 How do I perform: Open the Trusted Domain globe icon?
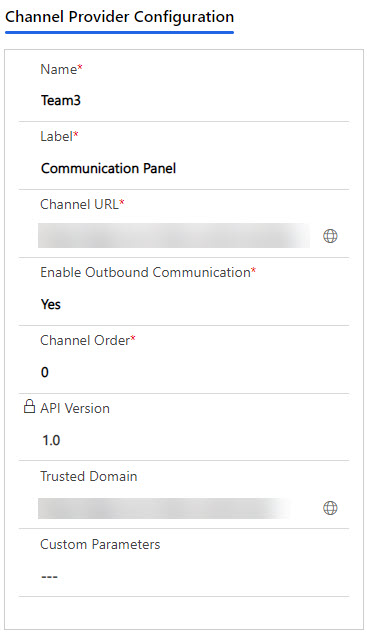[x=330, y=508]
